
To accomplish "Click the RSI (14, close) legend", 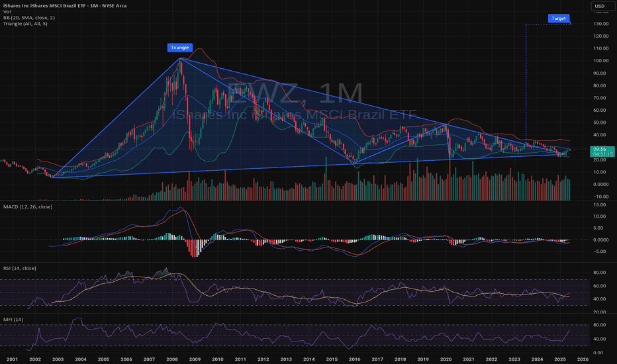I will 20,268.
